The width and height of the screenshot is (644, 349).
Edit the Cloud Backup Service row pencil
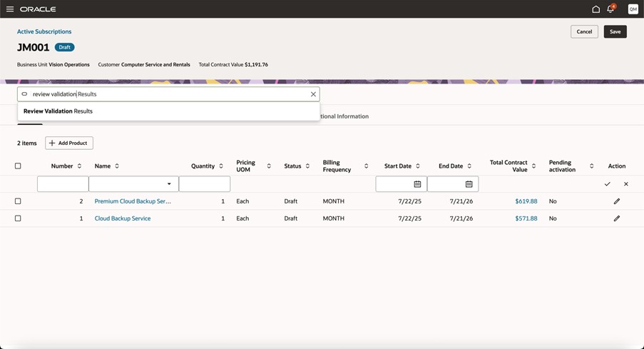point(616,218)
